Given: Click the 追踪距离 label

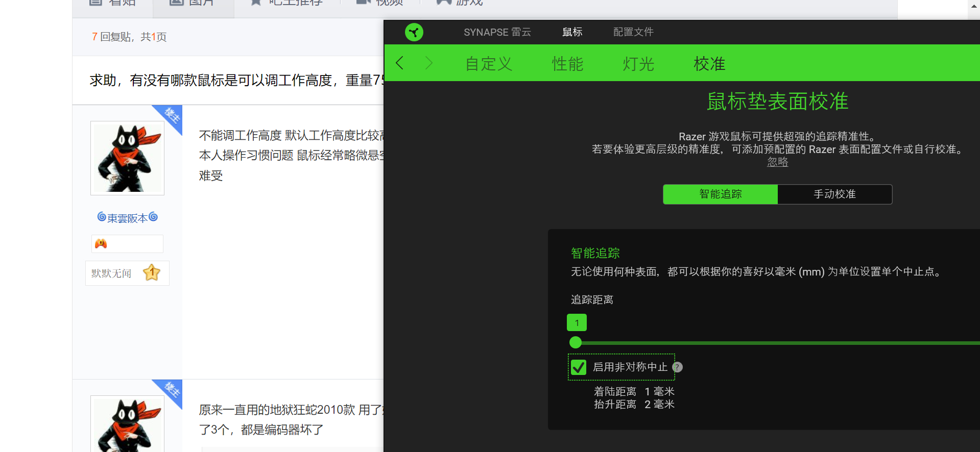Looking at the screenshot, I should coord(592,300).
